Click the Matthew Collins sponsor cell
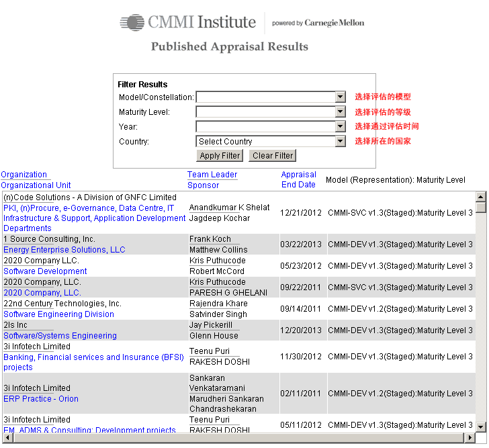The height and width of the screenshot is (448, 489). point(218,250)
